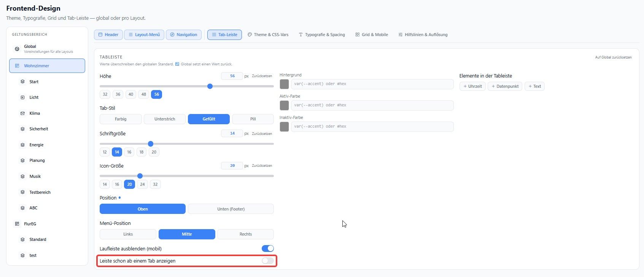The height and width of the screenshot is (277, 644).
Task: Choose Unten (Footer) position
Action: tap(231, 209)
